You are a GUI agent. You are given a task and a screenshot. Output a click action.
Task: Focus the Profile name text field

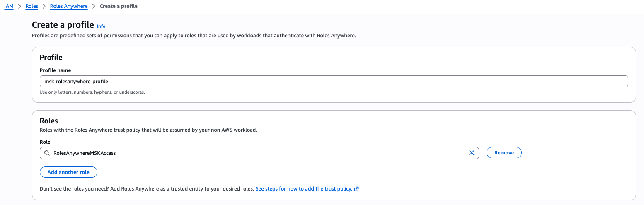[x=334, y=81]
